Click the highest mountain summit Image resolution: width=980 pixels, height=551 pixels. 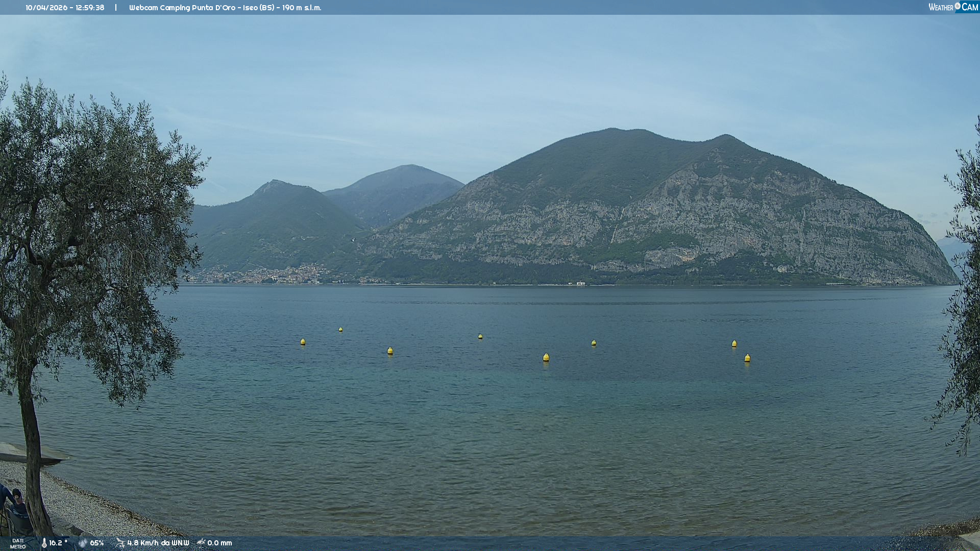click(x=612, y=130)
